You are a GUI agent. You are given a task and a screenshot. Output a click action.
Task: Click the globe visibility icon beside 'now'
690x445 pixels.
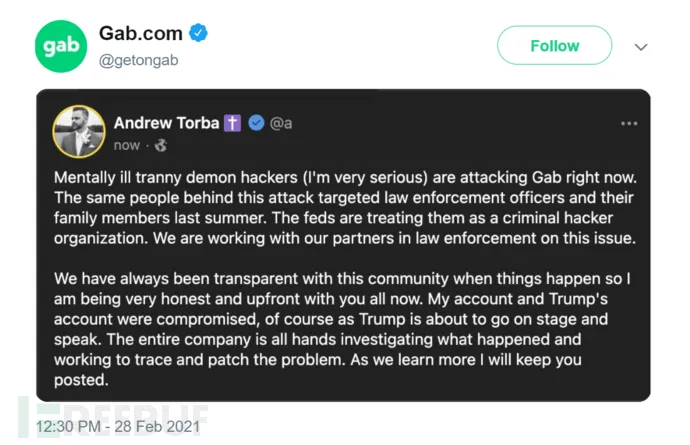(158, 145)
